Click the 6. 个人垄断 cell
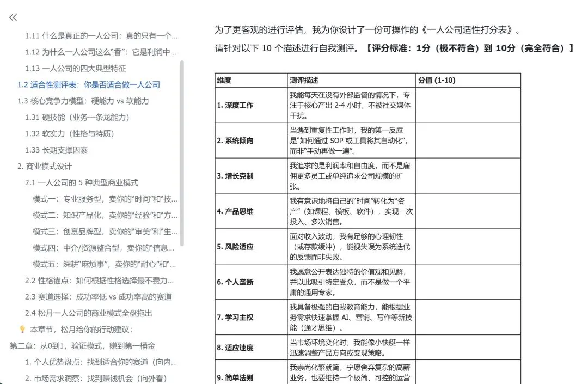 [x=251, y=282]
